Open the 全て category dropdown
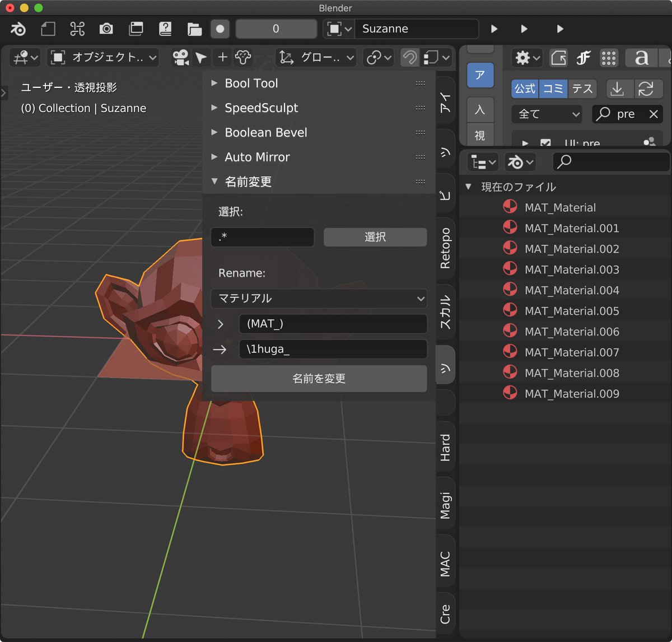Screen dimensions: 672x642 (547, 114)
